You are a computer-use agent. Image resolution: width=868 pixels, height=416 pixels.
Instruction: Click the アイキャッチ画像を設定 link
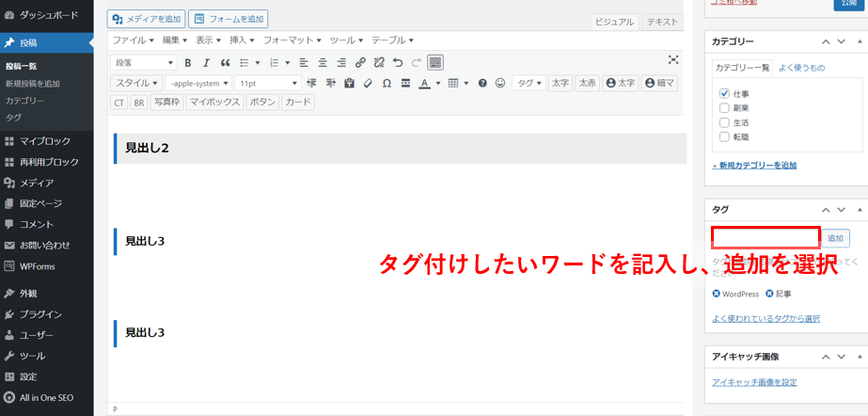[754, 382]
